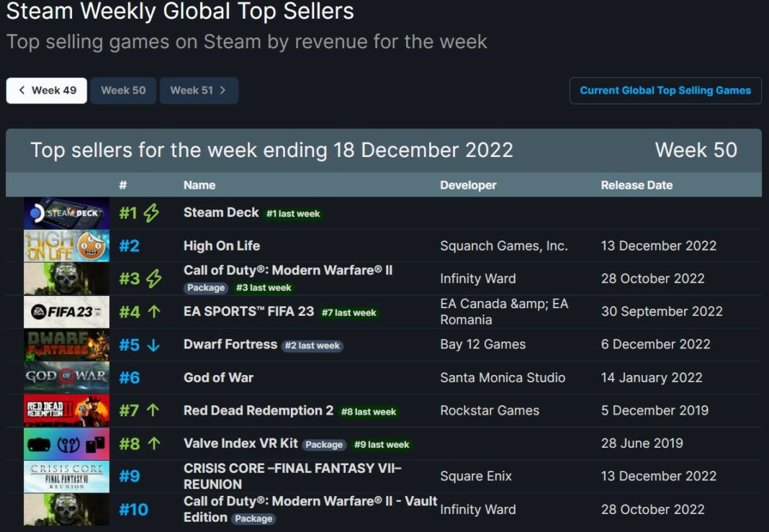The height and width of the screenshot is (532, 769).
Task: Click the Red Dead Redemption 2 thumbnail
Action: pyautogui.click(x=66, y=410)
